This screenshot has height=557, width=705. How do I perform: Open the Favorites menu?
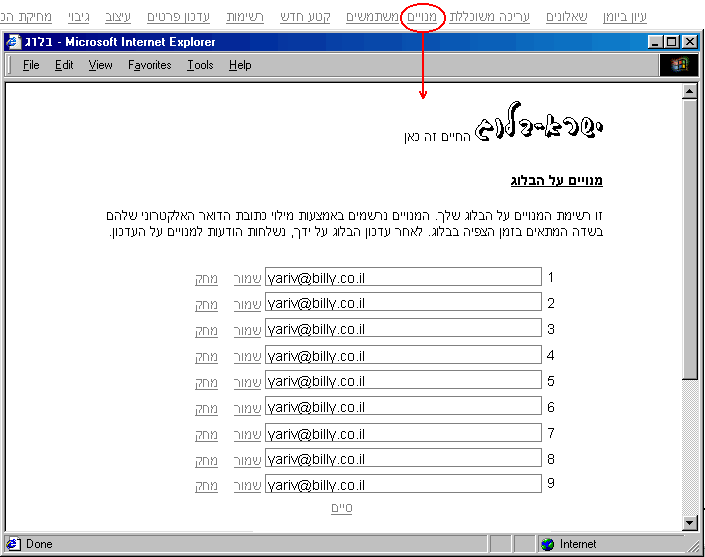point(149,65)
